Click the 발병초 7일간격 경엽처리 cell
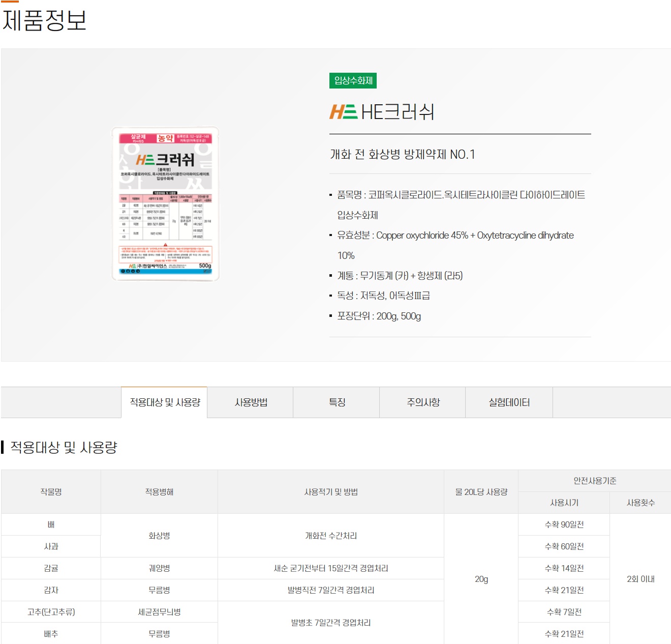 pos(331,623)
